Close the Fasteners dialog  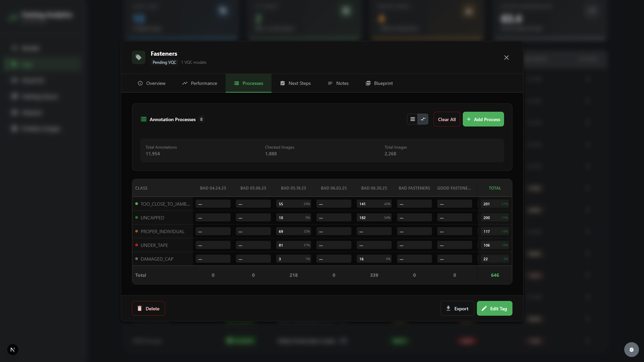[506, 57]
